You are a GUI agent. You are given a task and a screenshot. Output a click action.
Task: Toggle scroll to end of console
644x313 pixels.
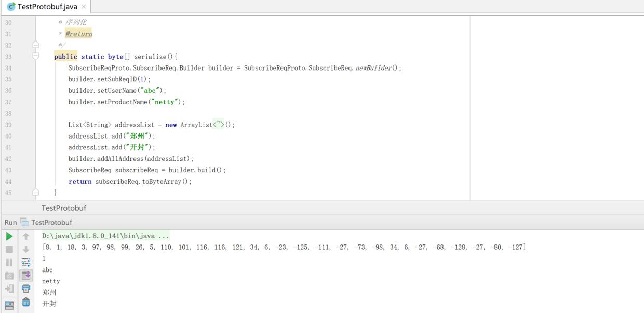[x=26, y=276]
